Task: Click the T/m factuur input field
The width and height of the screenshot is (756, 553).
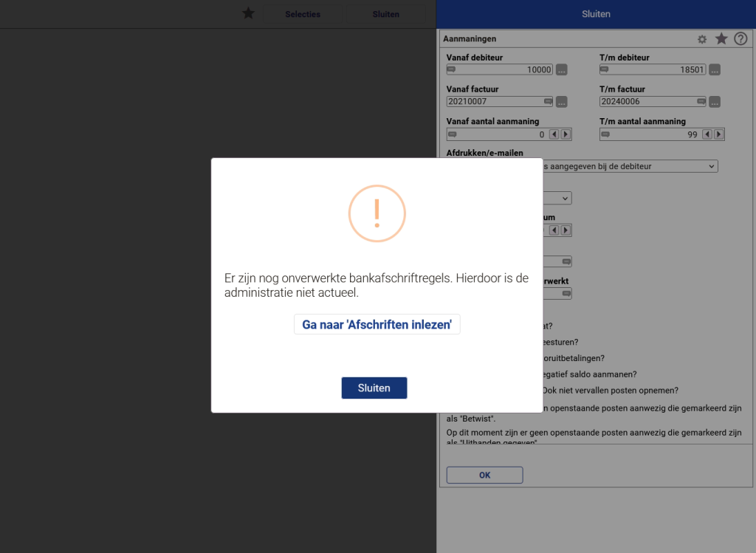Action: coord(645,102)
